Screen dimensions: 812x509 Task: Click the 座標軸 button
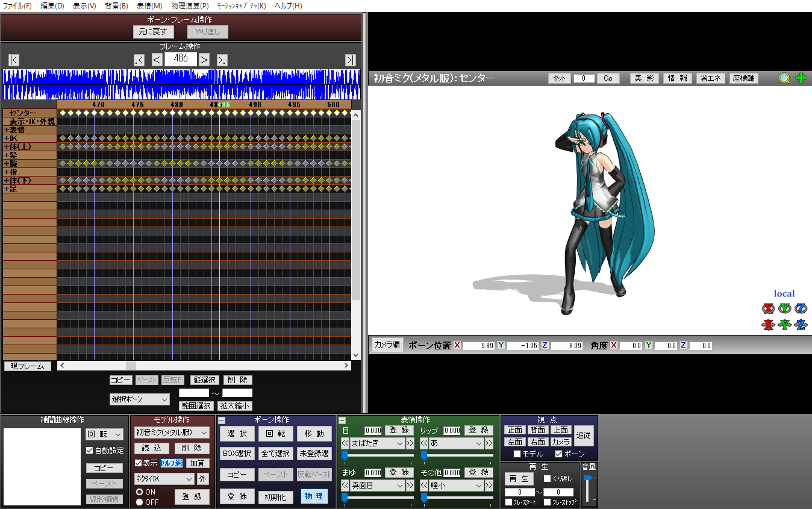click(743, 78)
